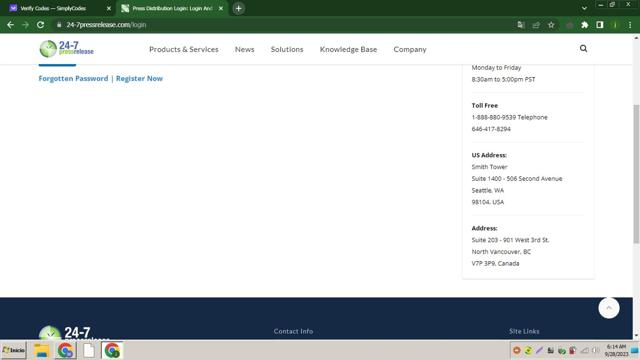The image size is (640, 360).
Task: Click the orange circle tray icon
Action: tap(517, 350)
